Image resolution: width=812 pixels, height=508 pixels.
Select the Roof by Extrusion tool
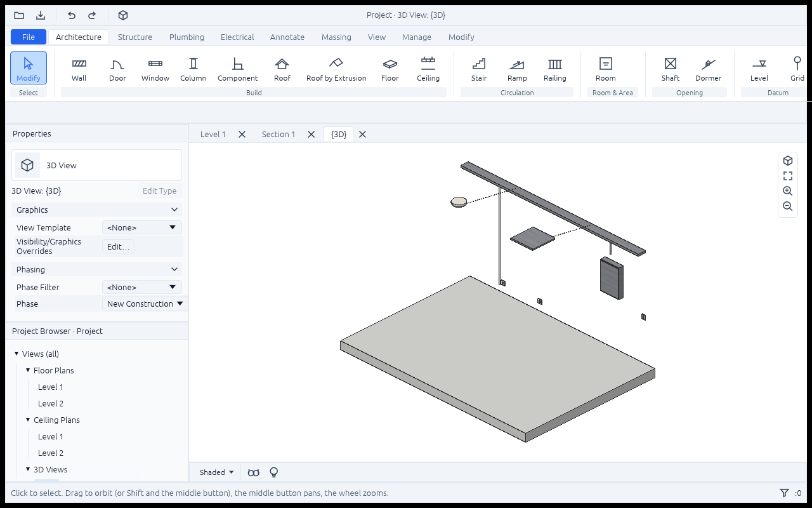(x=336, y=69)
